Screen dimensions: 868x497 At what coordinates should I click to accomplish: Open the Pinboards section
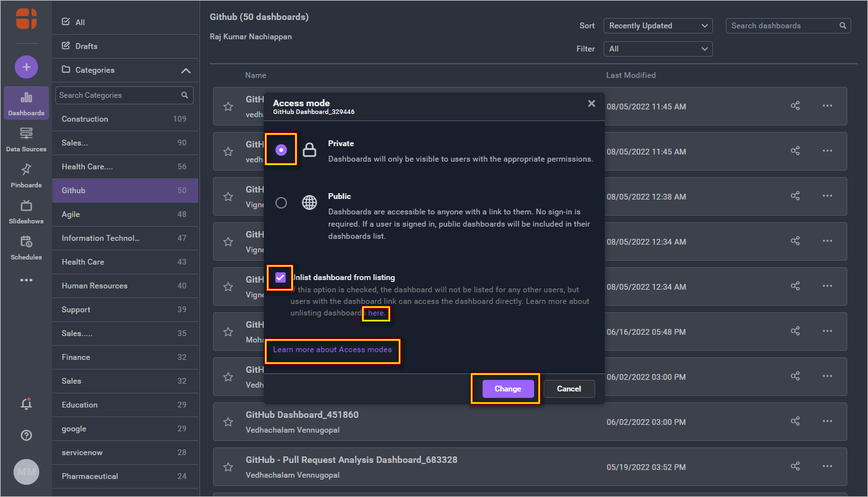pos(26,175)
